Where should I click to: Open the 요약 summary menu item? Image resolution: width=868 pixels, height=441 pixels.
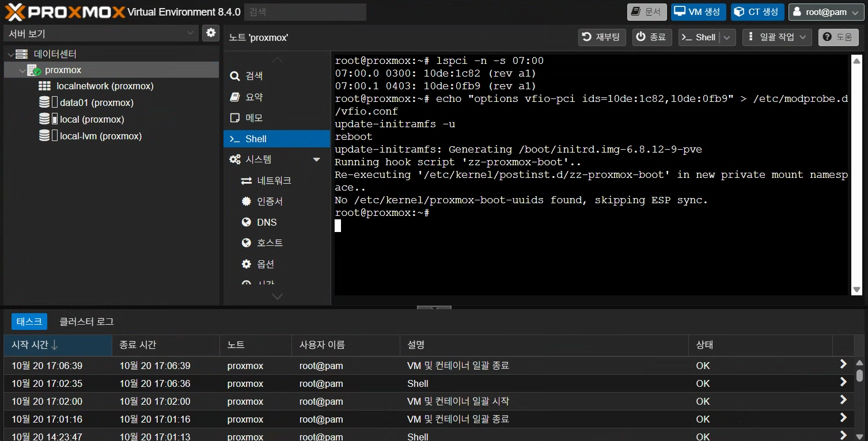pyautogui.click(x=277, y=97)
